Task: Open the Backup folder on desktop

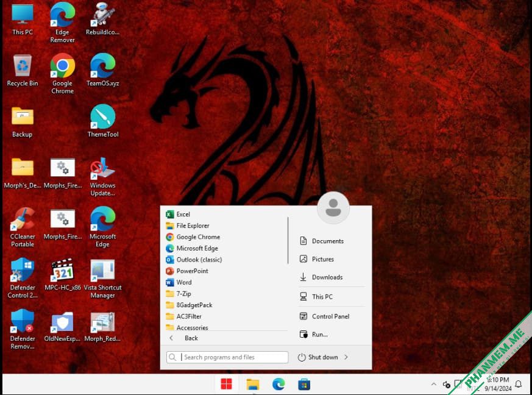Action: (x=23, y=121)
